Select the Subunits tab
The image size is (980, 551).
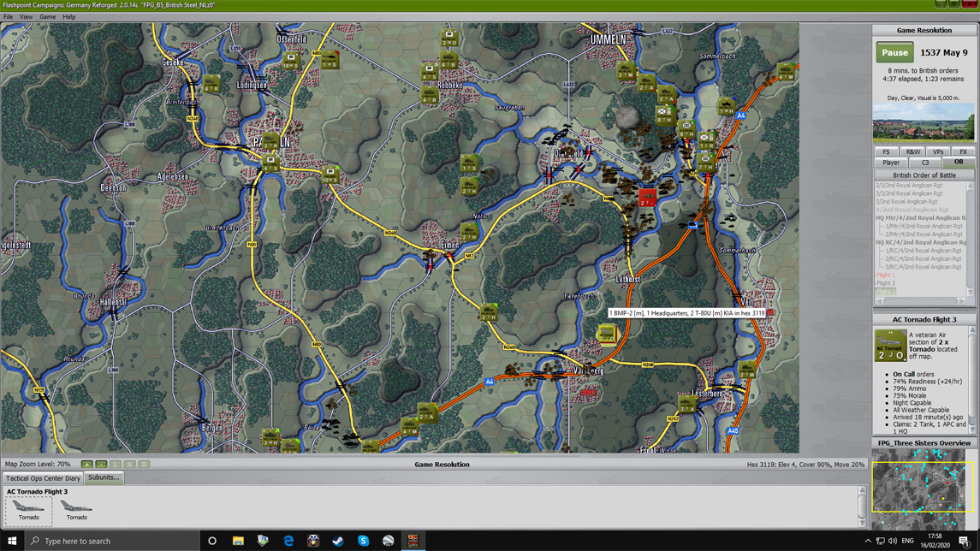104,477
